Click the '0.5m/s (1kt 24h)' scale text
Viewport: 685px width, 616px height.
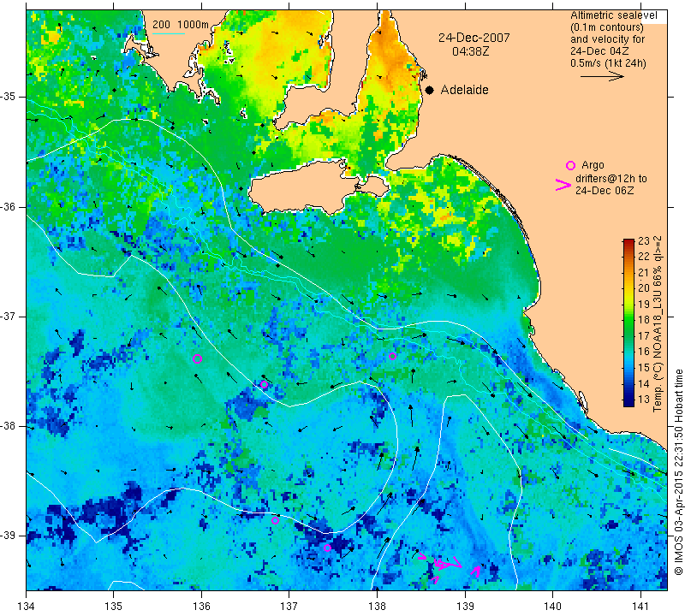[608, 63]
